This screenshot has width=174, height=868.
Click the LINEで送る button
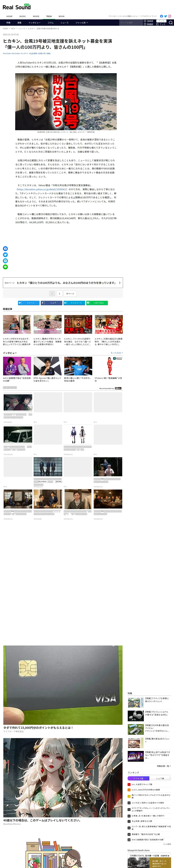point(97,303)
